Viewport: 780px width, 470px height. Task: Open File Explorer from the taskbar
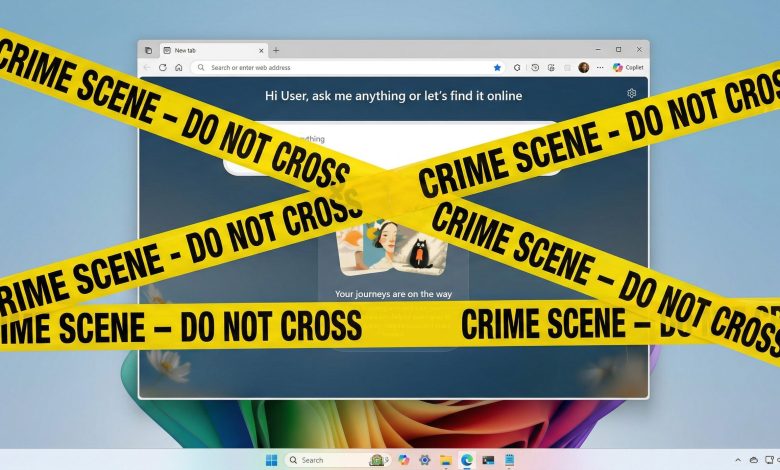(446, 460)
